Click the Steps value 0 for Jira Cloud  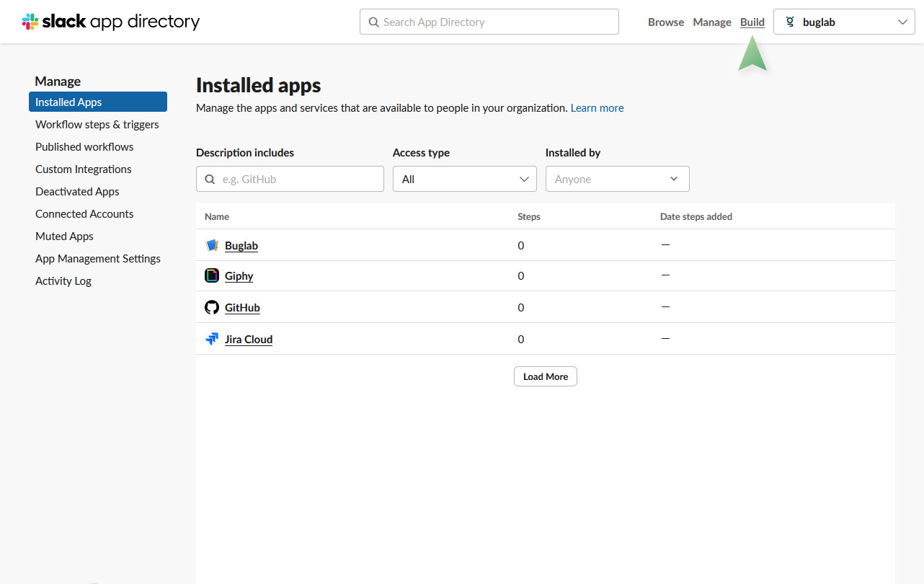(521, 340)
